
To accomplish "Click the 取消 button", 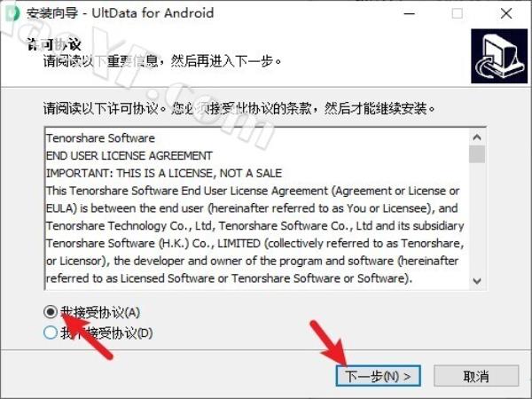I will (476, 376).
